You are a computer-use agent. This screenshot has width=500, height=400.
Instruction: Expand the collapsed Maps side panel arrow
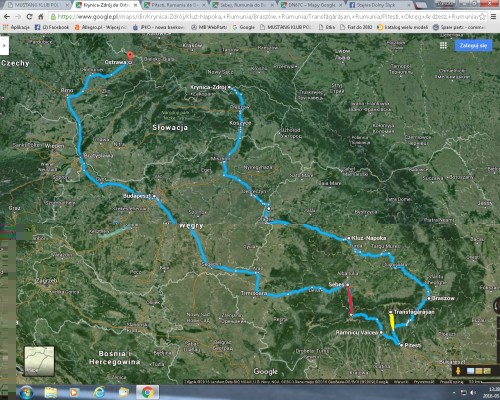point(4,45)
